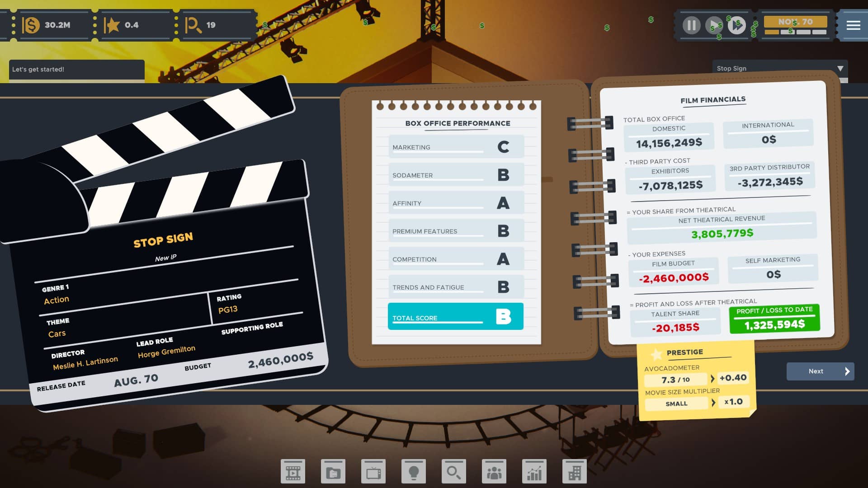Set normal speed with the play button
This screenshot has height=488, width=868.
[x=714, y=25]
